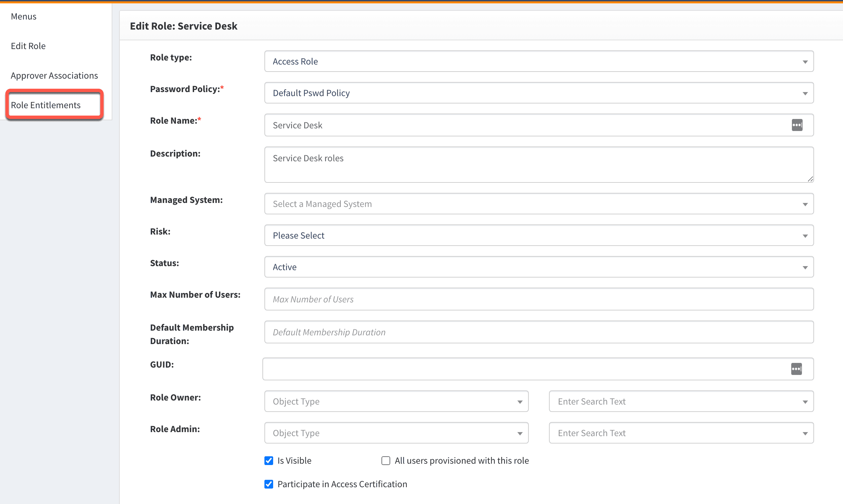
Task: Open Role Entitlements in sidebar
Action: (x=46, y=105)
